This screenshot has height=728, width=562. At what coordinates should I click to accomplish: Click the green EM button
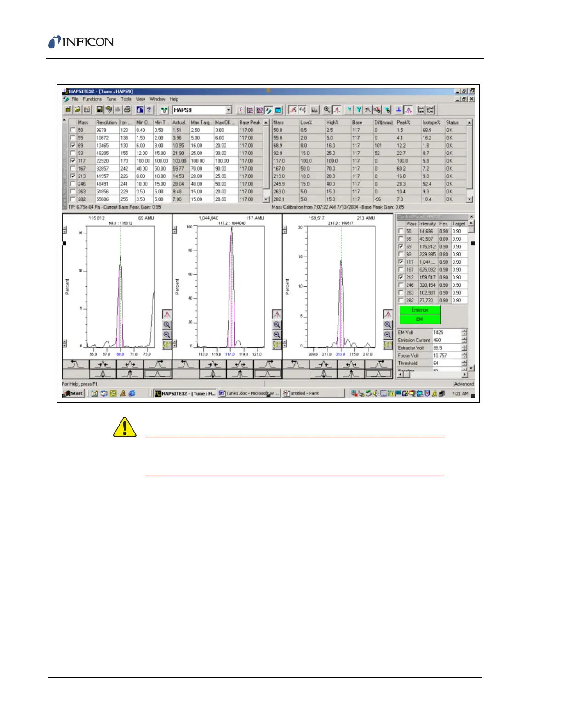[x=419, y=319]
